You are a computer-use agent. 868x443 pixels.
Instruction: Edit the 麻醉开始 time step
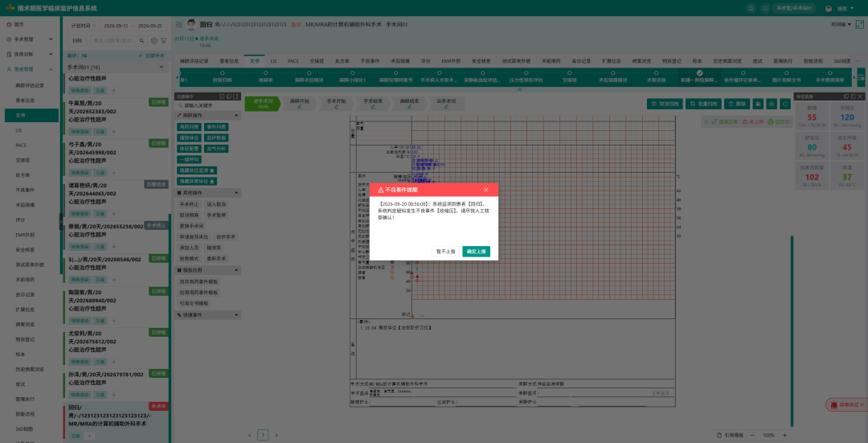tap(299, 104)
